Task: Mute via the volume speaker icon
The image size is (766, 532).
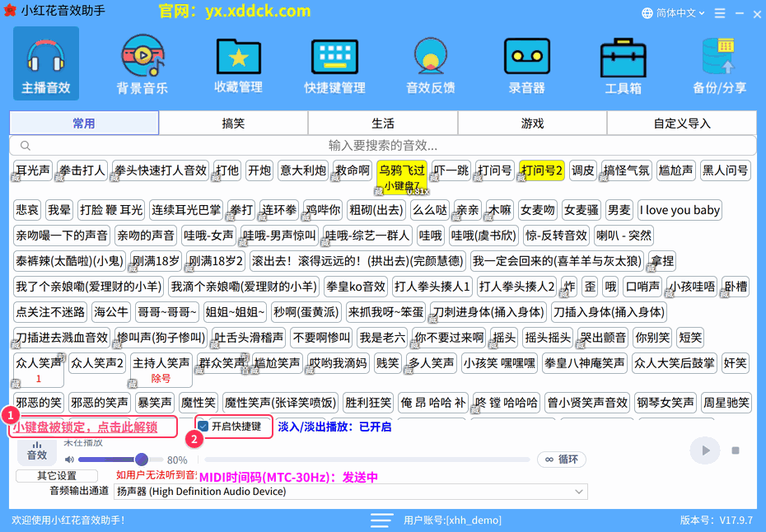Action: (69, 460)
